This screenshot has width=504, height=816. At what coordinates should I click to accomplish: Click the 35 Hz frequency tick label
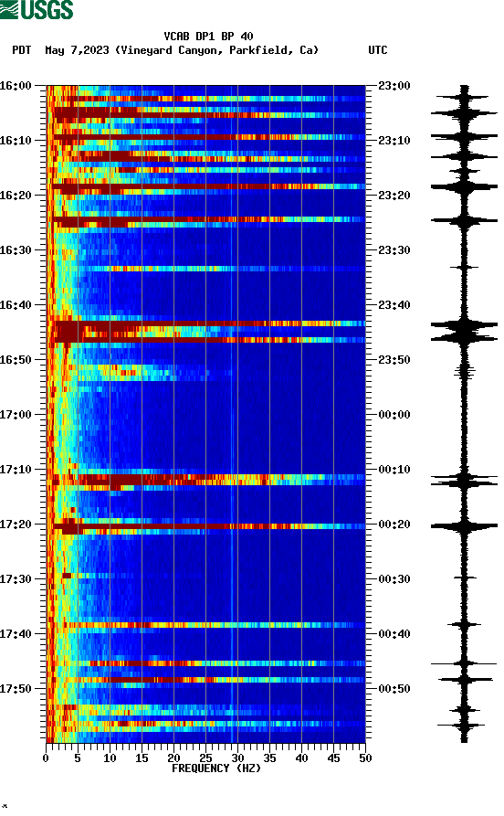269,758
